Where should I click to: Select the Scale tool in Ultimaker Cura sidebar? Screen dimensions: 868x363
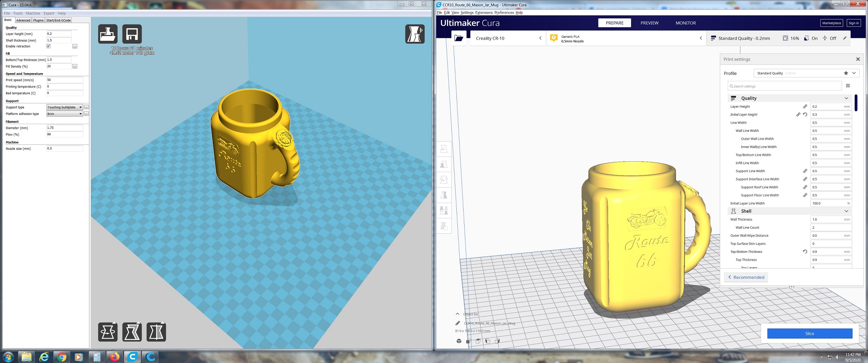pos(444,165)
